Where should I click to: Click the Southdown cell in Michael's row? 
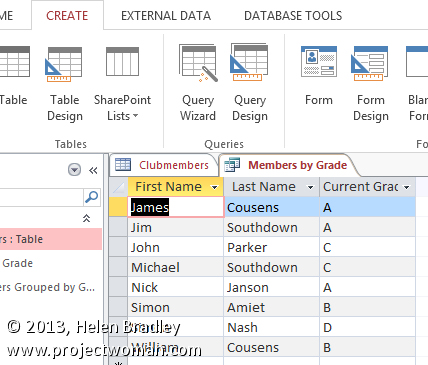272,267
